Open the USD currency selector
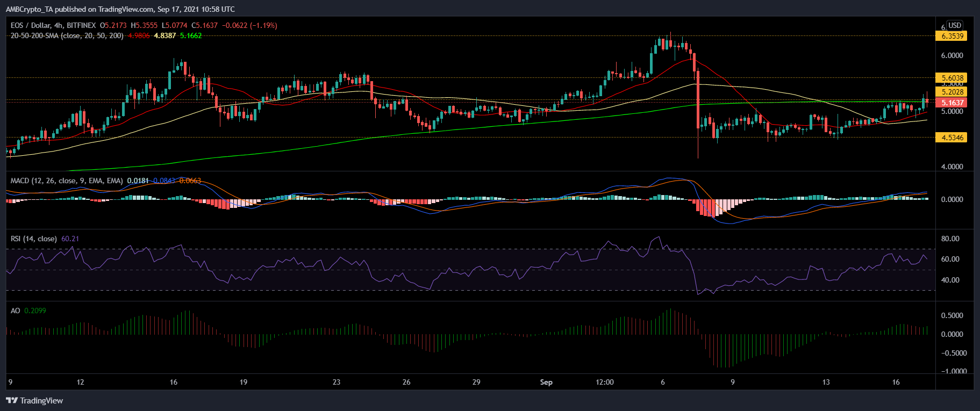This screenshot has width=980, height=411. coord(955,25)
